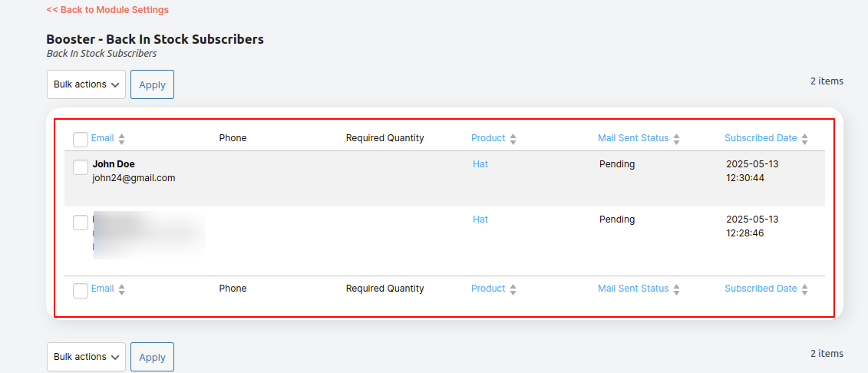Sort by Subscribed Date in header
This screenshot has width=868, height=373.
(x=761, y=138)
